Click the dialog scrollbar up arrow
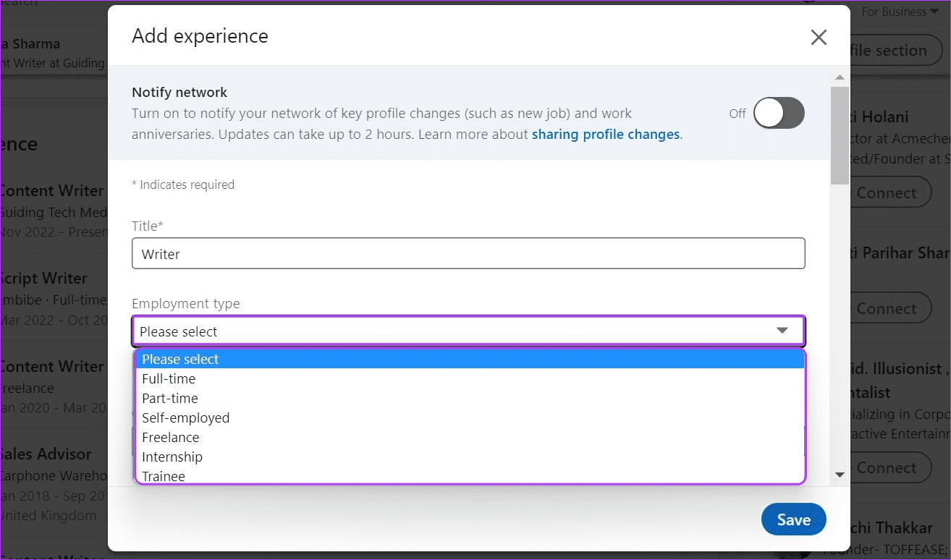Viewport: 951px width, 560px height. tap(840, 77)
